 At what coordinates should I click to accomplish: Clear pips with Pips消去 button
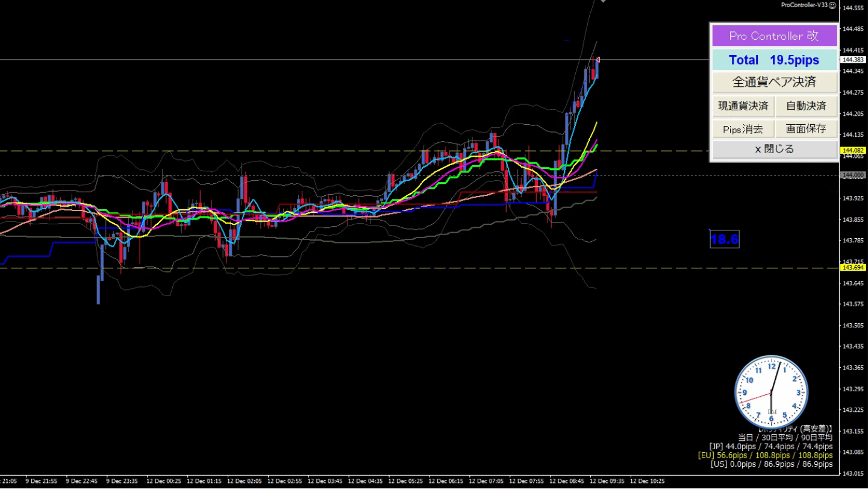[743, 129]
